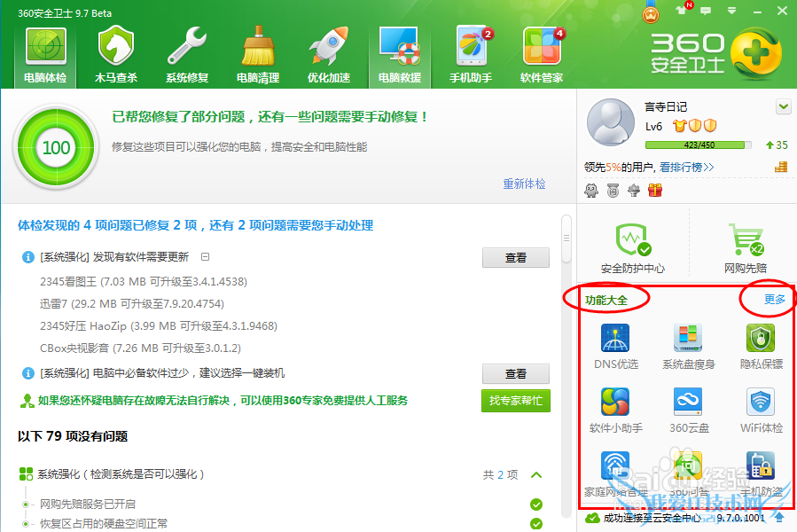Open 360问答 tool
Screen dimensions: 797x532
pos(688,474)
